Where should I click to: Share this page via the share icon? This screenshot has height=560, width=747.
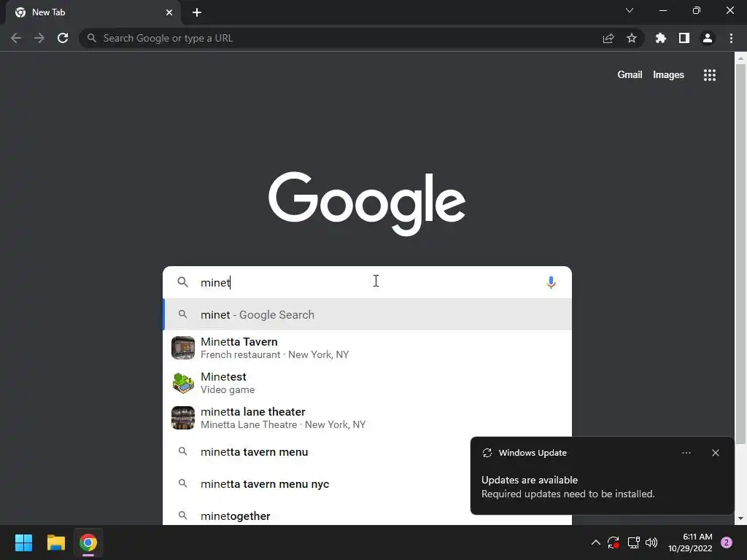608,38
